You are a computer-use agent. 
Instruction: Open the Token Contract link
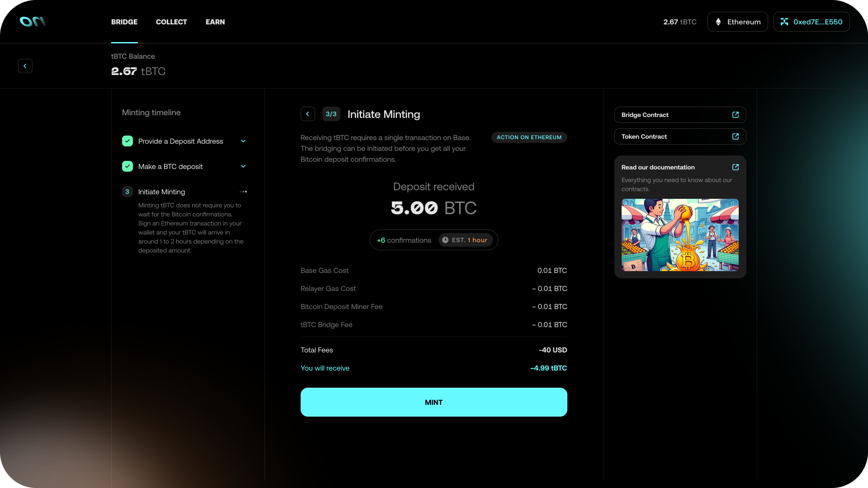[x=680, y=136]
